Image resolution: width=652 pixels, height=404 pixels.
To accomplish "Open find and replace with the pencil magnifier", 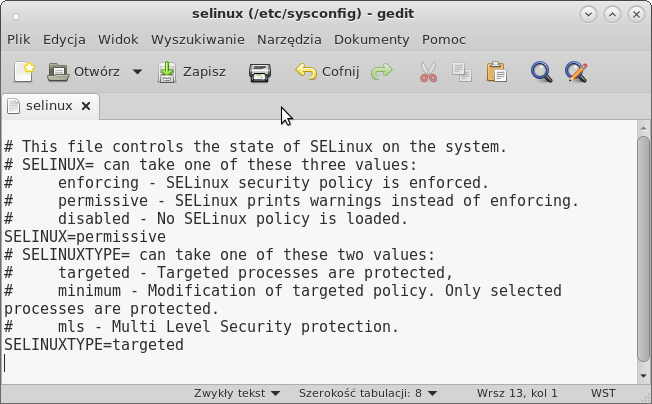I will pyautogui.click(x=576, y=72).
